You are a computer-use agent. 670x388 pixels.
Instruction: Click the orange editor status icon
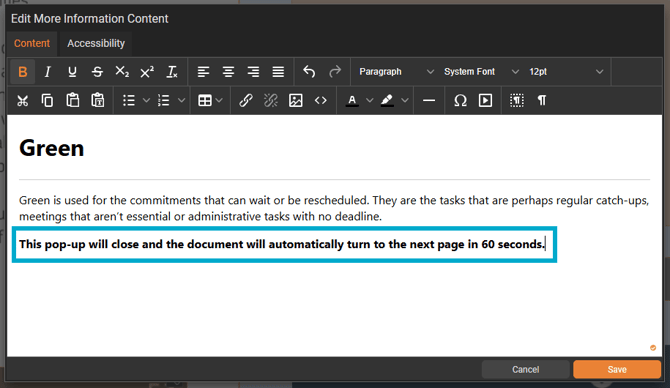653,348
